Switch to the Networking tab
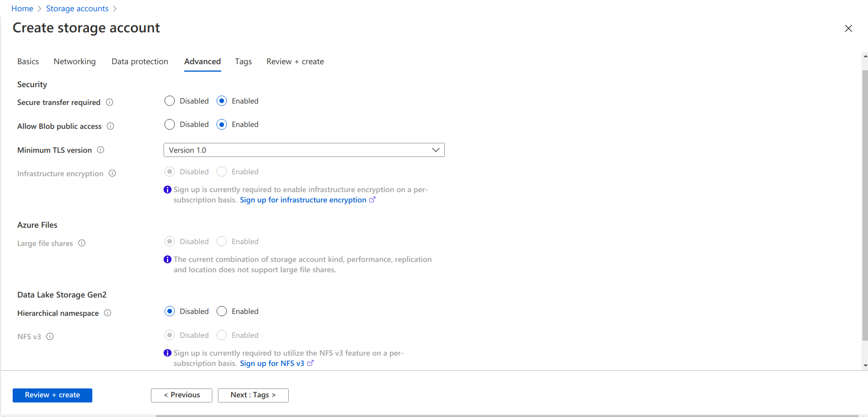 75,62
